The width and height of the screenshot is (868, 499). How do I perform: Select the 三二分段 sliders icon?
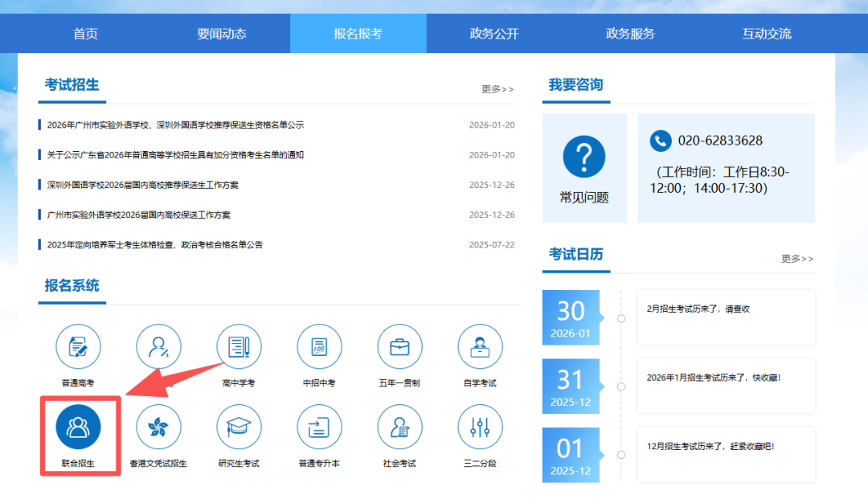[480, 427]
